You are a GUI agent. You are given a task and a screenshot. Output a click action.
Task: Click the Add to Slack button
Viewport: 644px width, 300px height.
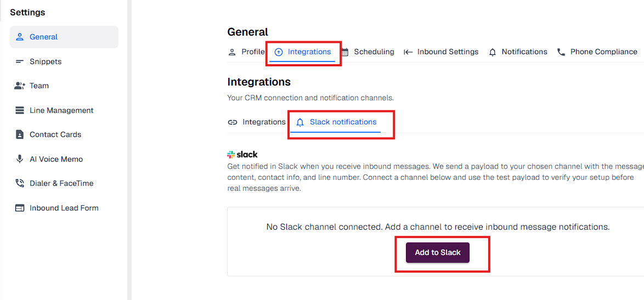(437, 253)
